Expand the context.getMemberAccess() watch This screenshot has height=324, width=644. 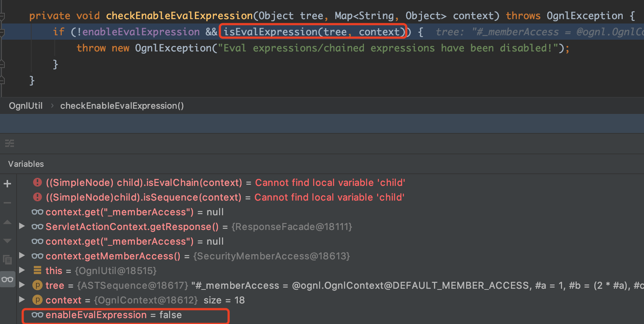pos(22,255)
